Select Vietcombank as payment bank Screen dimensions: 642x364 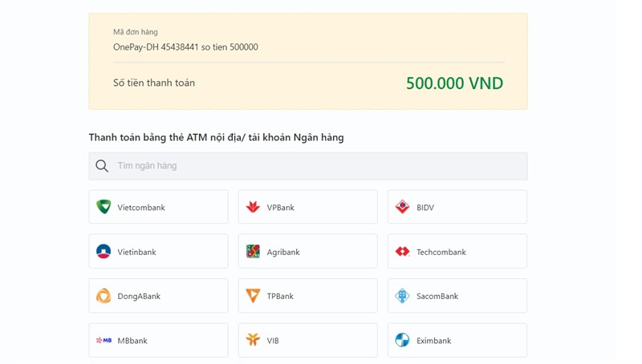pos(158,207)
